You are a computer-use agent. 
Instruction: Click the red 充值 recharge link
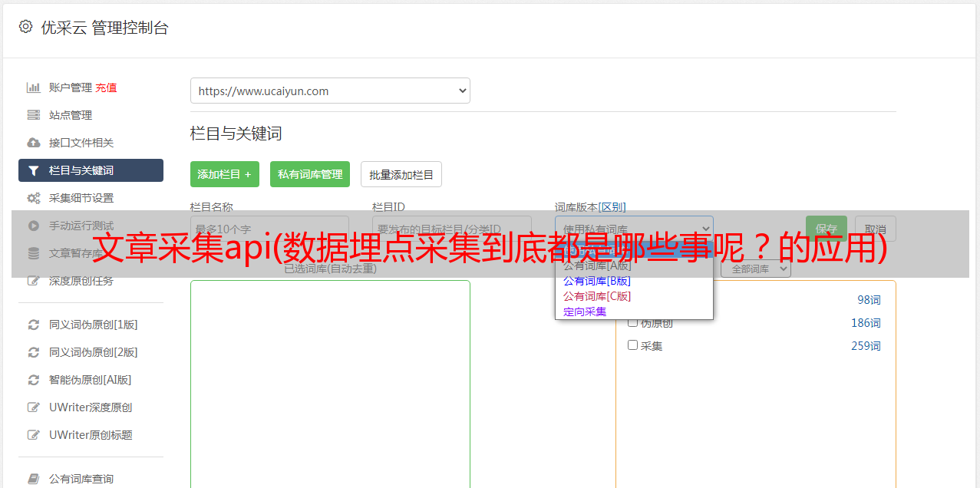tap(106, 87)
